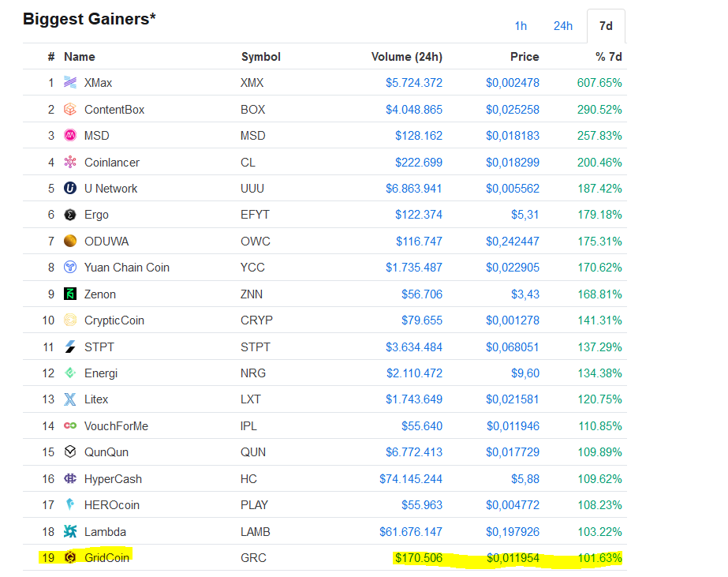Click the 101.63% GridCoin gain value

(x=599, y=557)
